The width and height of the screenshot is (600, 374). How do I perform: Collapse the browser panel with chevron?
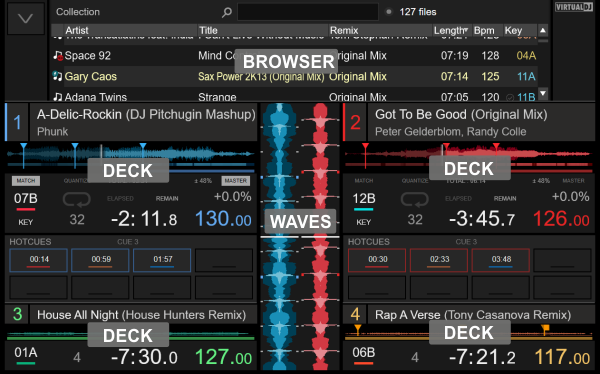26,18
